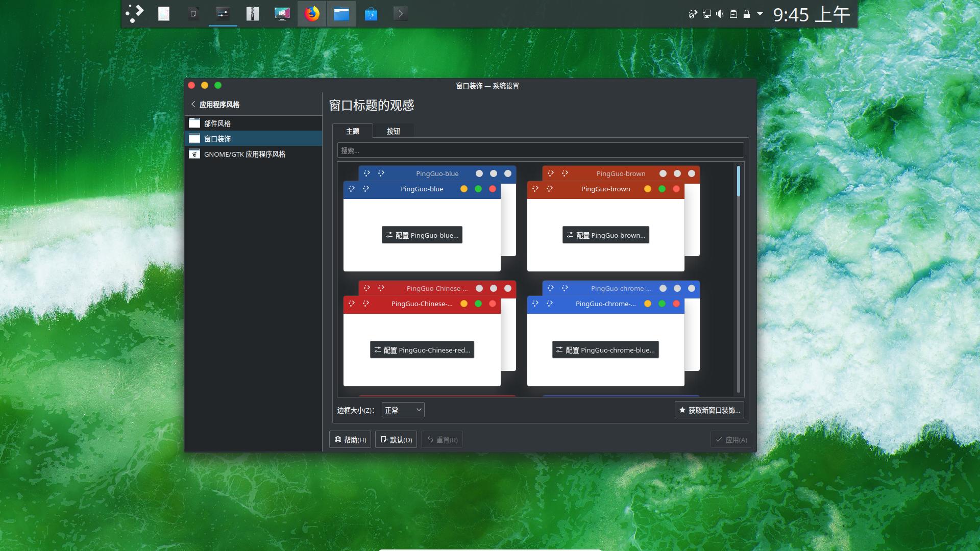Click the 应用(A) button
Viewport: 980px width, 551px height.
[731, 440]
